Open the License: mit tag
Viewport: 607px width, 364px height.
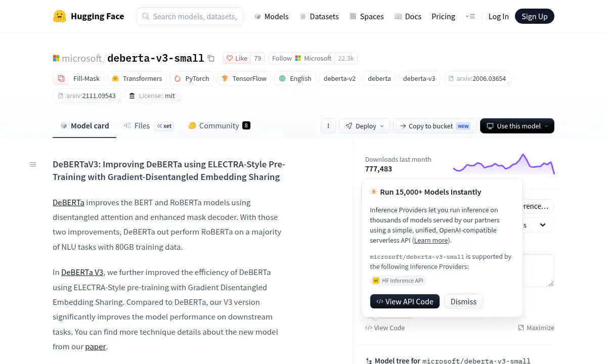click(152, 96)
